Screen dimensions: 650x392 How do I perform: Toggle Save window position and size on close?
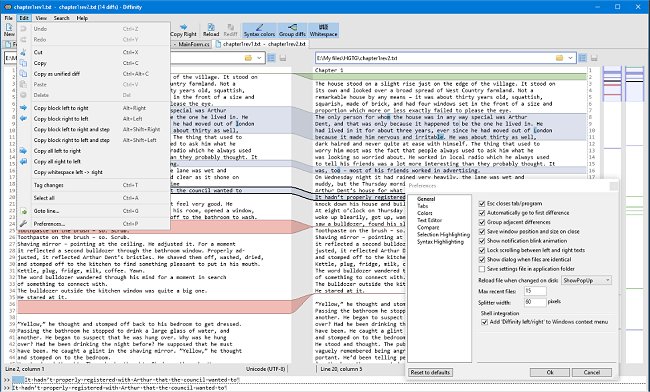point(482,232)
